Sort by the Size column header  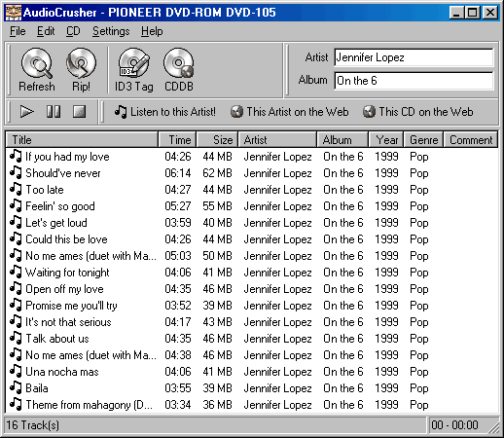(217, 140)
